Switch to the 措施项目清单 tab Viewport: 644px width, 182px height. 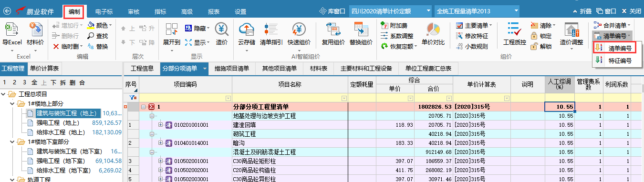click(232, 69)
